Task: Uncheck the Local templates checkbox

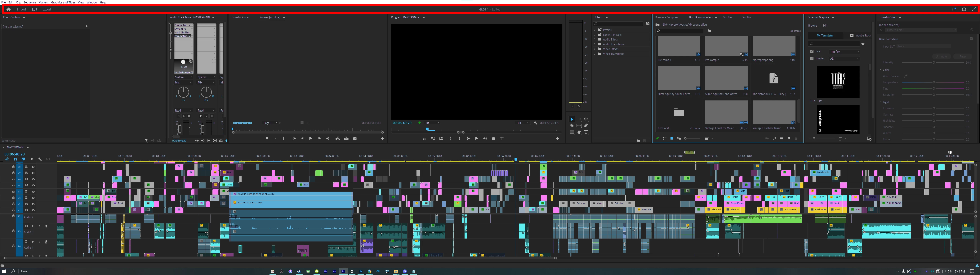Action: (812, 51)
